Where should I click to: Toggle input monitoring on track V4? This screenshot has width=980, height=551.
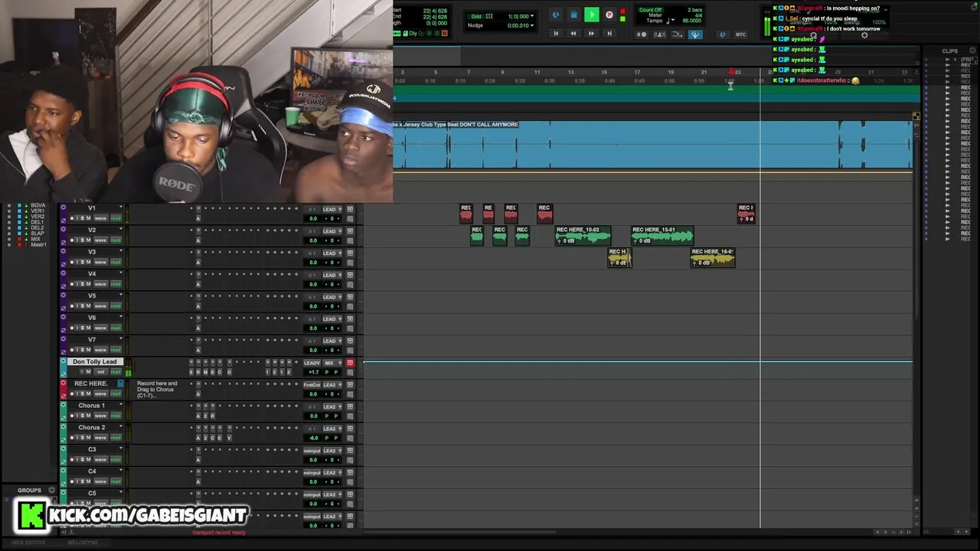pyautogui.click(x=77, y=285)
